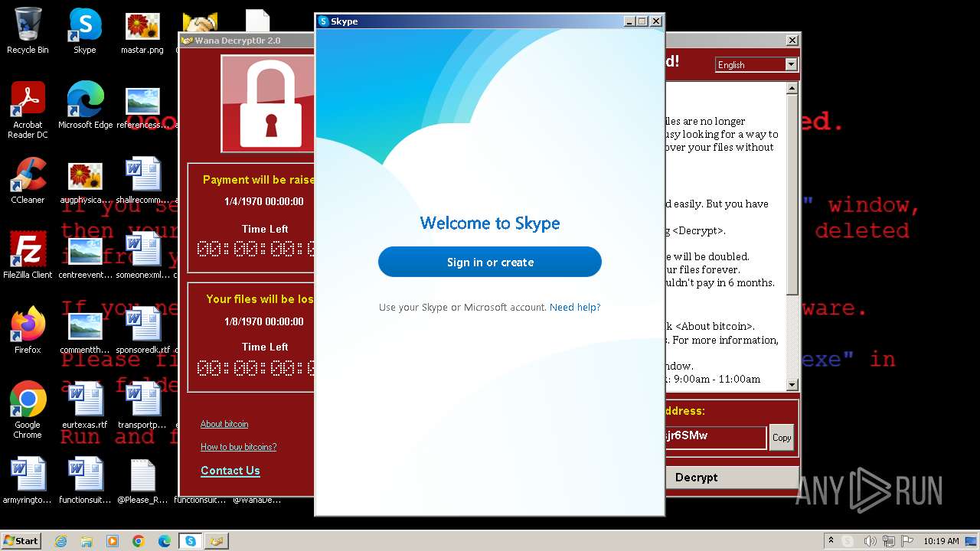This screenshot has height=551, width=980.
Task: Show hidden system tray icons
Action: coord(831,541)
